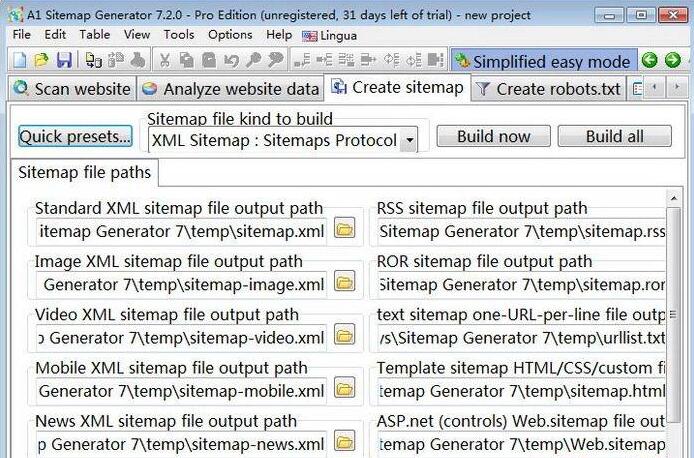Click the last greyed icon before Simplified easy mode

click(x=436, y=60)
